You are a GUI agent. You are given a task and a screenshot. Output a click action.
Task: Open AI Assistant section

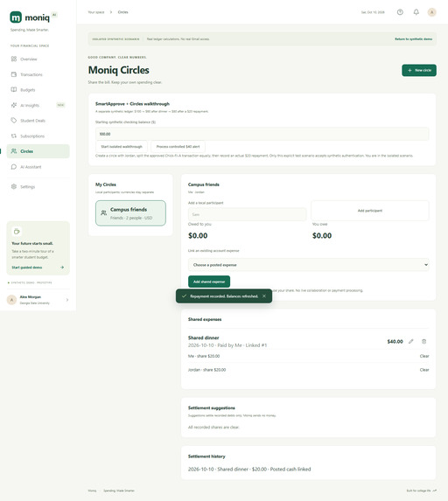click(x=38, y=167)
